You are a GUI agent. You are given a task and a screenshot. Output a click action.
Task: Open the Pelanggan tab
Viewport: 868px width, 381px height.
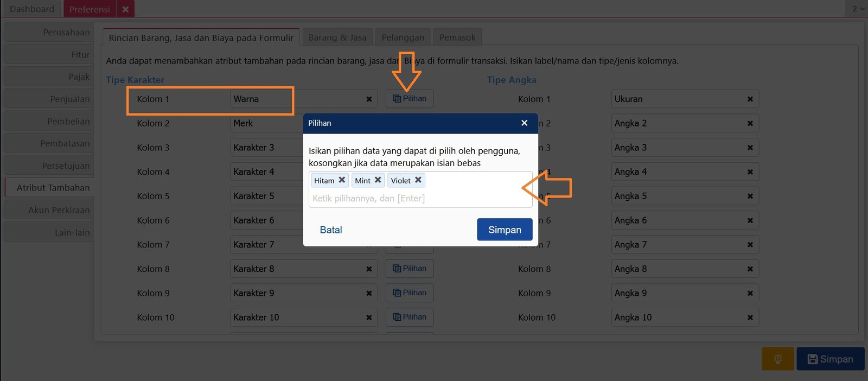coord(403,37)
